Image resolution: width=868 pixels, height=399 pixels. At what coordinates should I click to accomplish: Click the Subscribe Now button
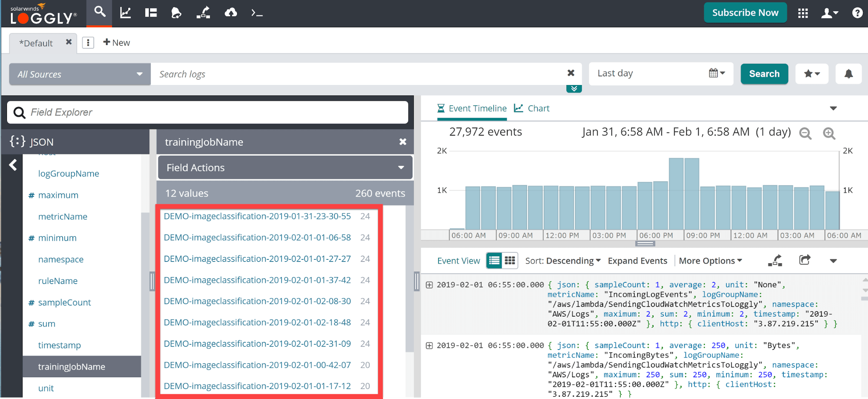click(x=745, y=13)
